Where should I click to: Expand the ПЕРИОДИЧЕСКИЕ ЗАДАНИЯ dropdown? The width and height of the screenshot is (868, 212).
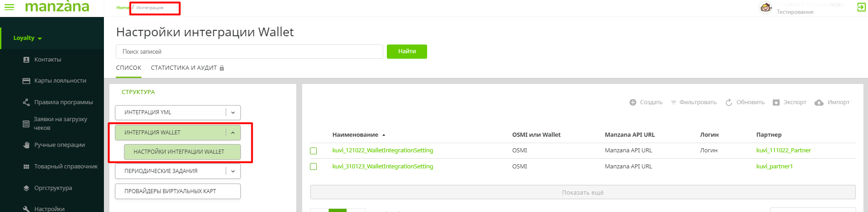(x=233, y=171)
